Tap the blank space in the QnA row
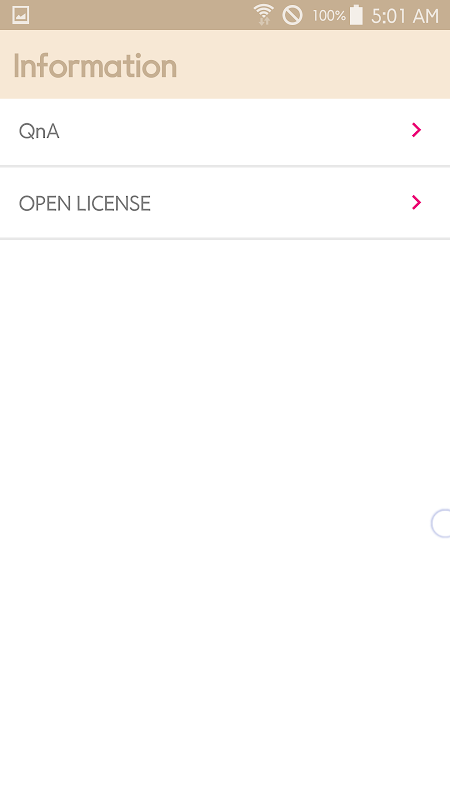 coord(235,132)
